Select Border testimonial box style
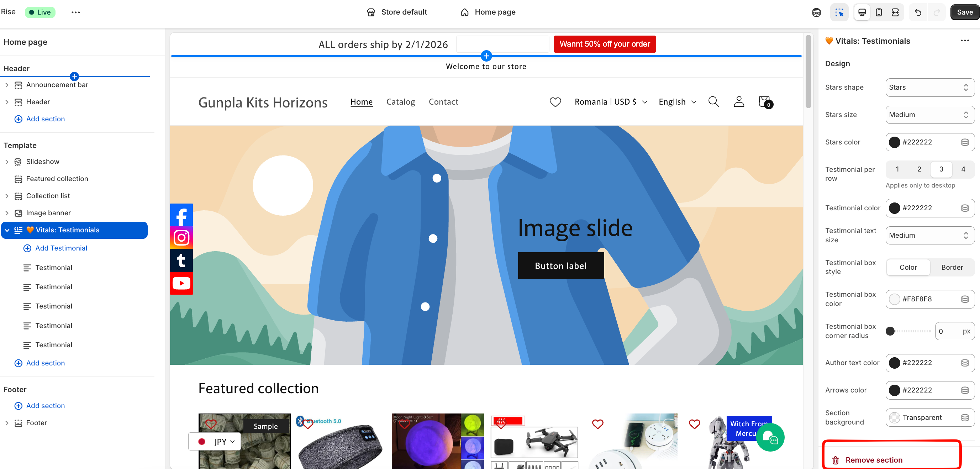The height and width of the screenshot is (469, 980). [952, 267]
